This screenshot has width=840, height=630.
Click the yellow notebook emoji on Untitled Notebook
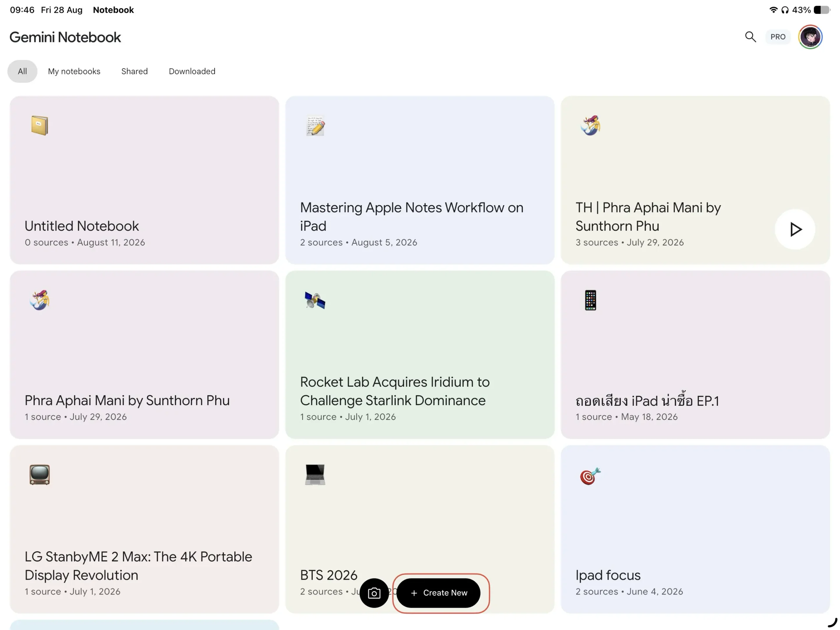coord(39,125)
